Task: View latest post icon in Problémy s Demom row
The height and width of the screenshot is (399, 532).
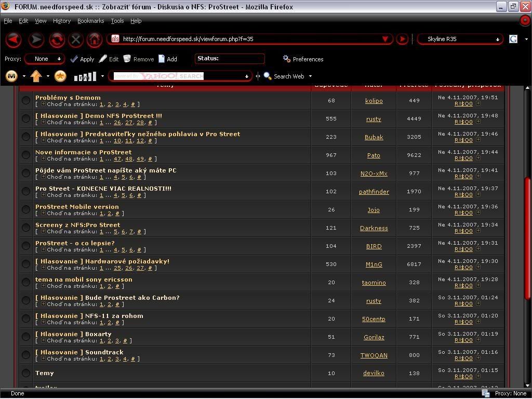Action: [x=478, y=103]
